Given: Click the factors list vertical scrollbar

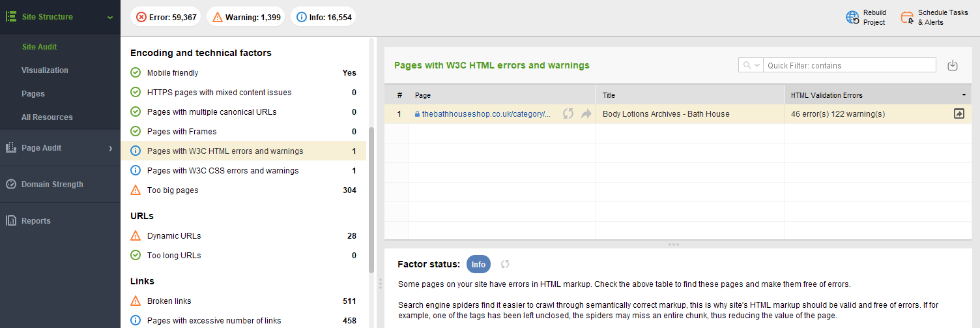Looking at the screenshot, I should [x=371, y=199].
